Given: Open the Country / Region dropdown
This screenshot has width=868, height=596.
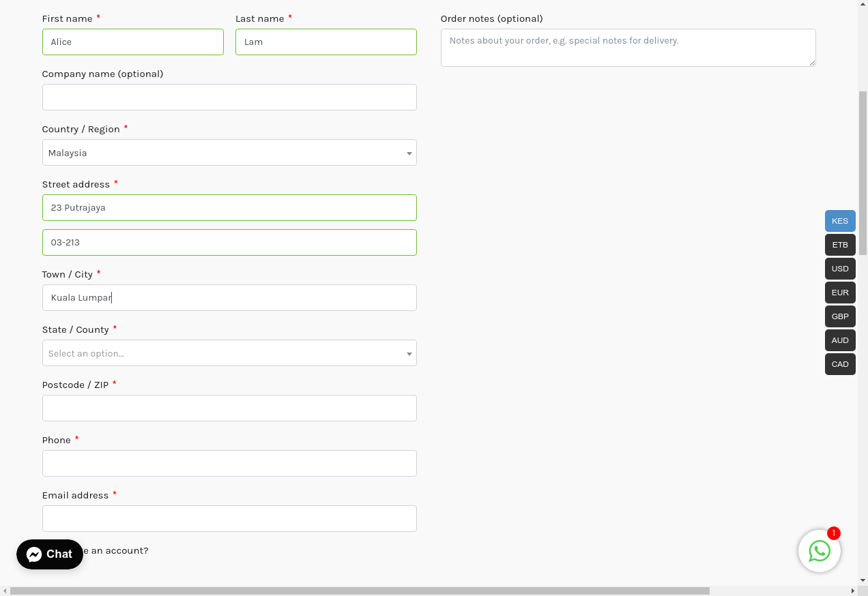Looking at the screenshot, I should coord(229,153).
